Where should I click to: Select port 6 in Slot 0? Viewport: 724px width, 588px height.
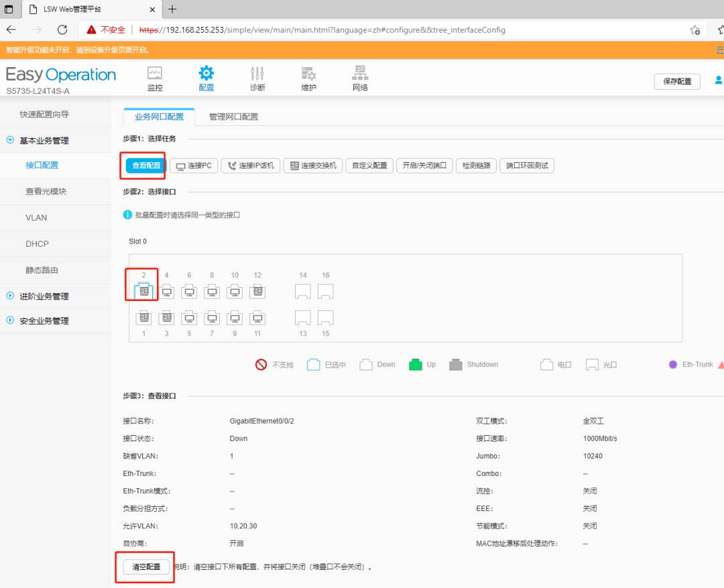(189, 292)
